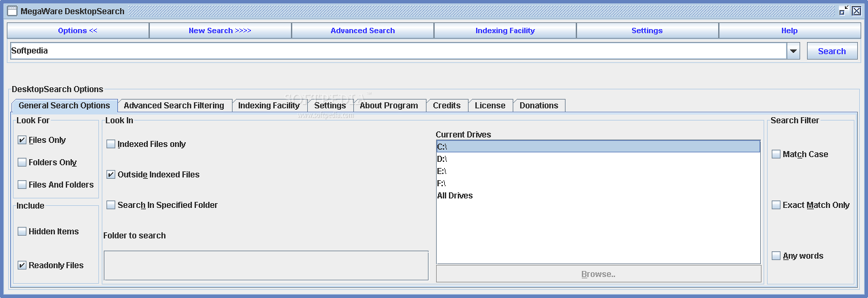Close the MegaWare DesktopSearch window
Screen dimensions: 868x298
(856, 11)
